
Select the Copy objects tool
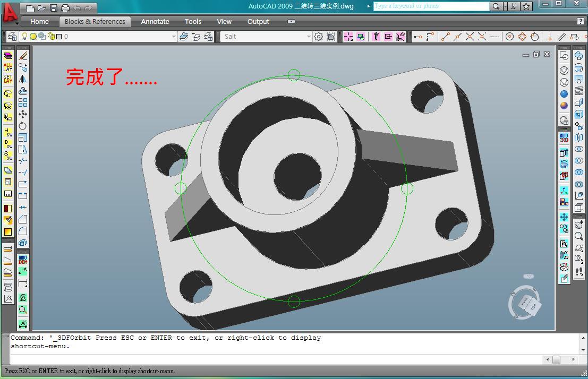(x=23, y=67)
